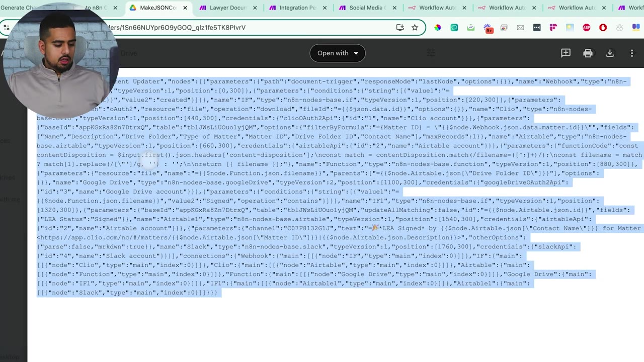Close the Integration Pe tab
The width and height of the screenshot is (644, 362).
tap(325, 8)
